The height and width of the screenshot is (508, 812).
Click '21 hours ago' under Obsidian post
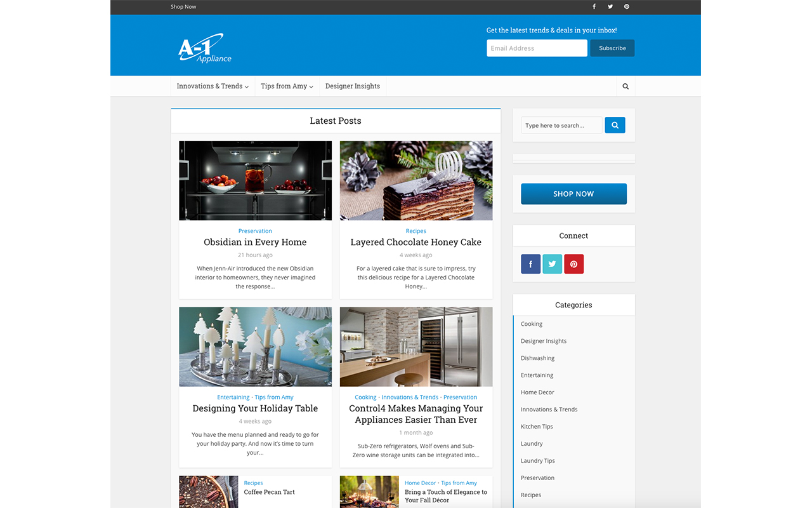point(255,255)
